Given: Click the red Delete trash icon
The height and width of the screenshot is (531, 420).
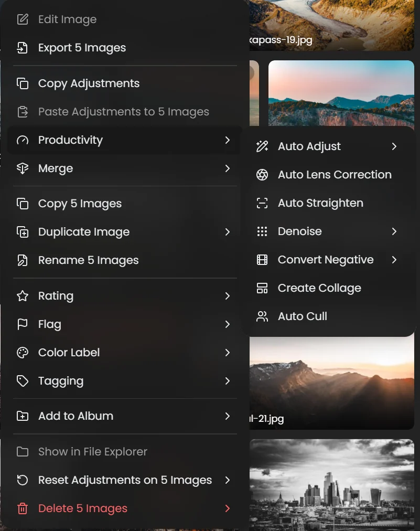Looking at the screenshot, I should [23, 508].
